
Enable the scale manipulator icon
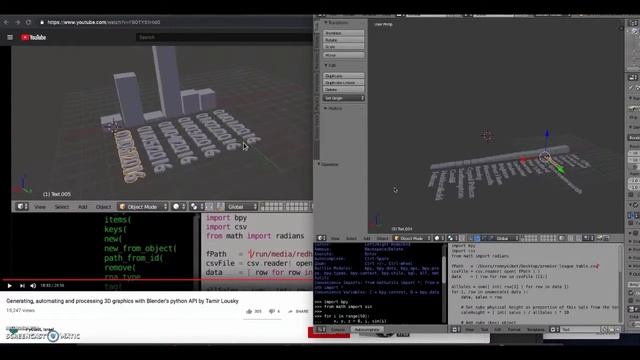491,238
